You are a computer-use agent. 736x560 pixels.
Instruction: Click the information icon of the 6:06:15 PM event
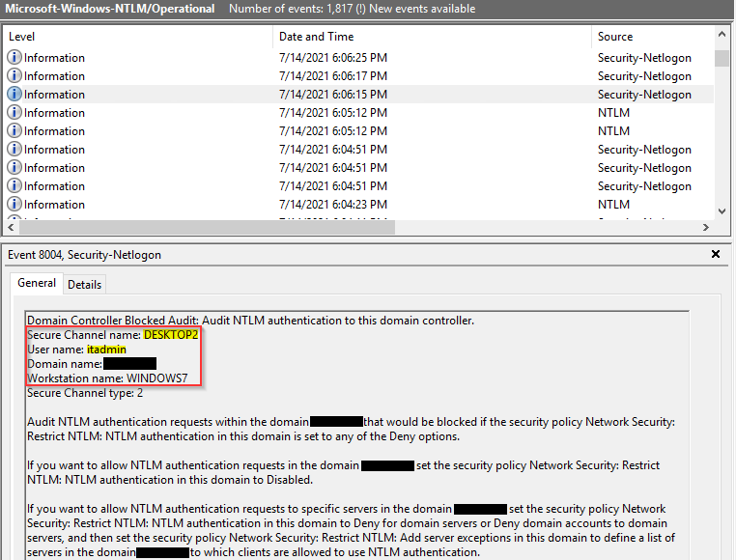click(14, 95)
